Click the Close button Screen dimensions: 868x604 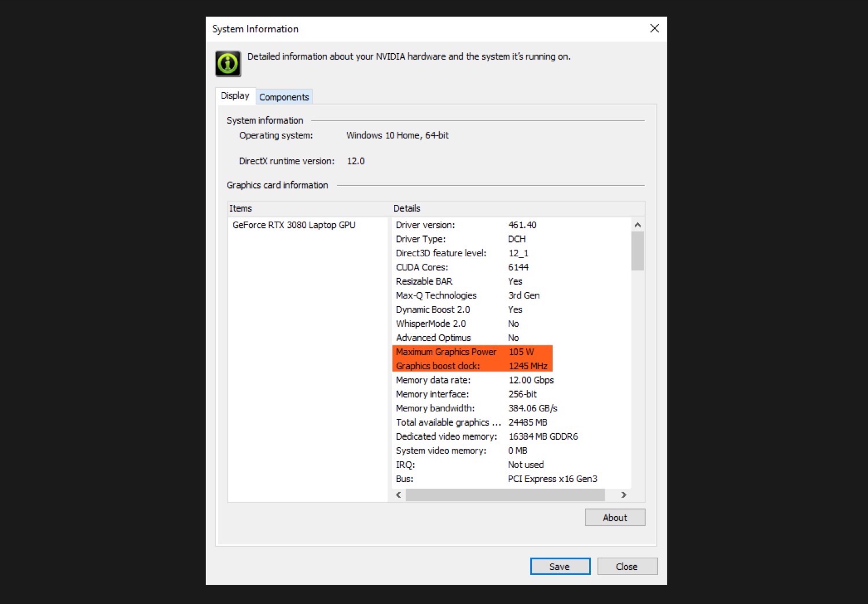[627, 566]
